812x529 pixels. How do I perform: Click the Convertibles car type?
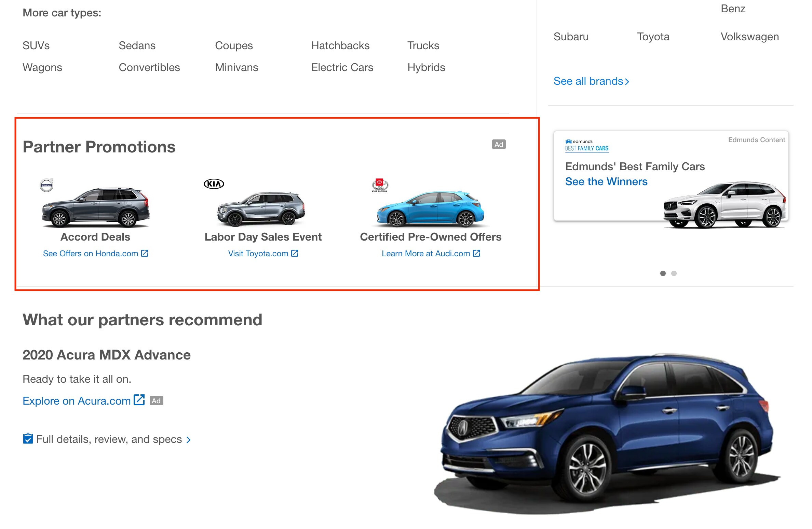click(x=149, y=67)
